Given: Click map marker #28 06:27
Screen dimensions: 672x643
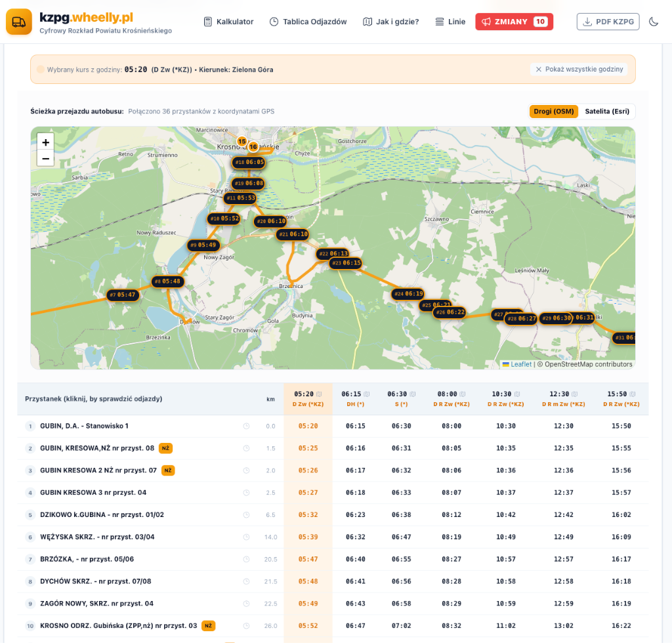Looking at the screenshot, I should point(520,319).
